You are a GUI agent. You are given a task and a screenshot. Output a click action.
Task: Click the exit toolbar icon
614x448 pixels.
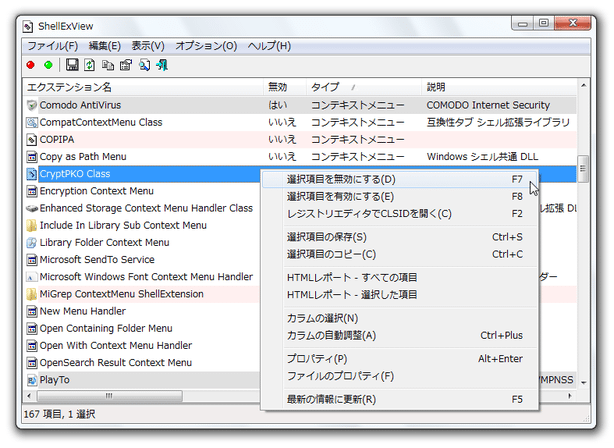click(x=162, y=65)
